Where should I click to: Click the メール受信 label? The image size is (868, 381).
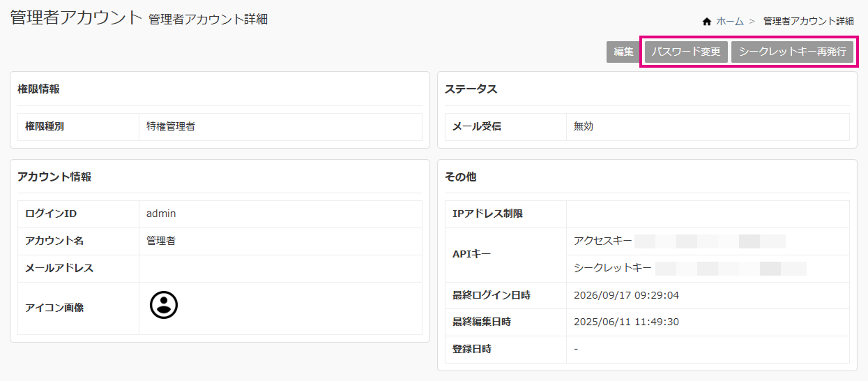477,127
